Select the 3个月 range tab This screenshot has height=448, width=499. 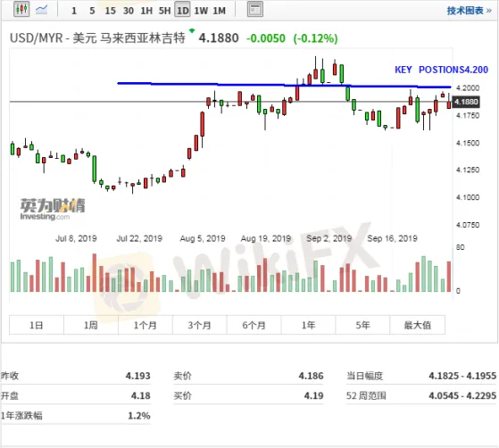200,325
